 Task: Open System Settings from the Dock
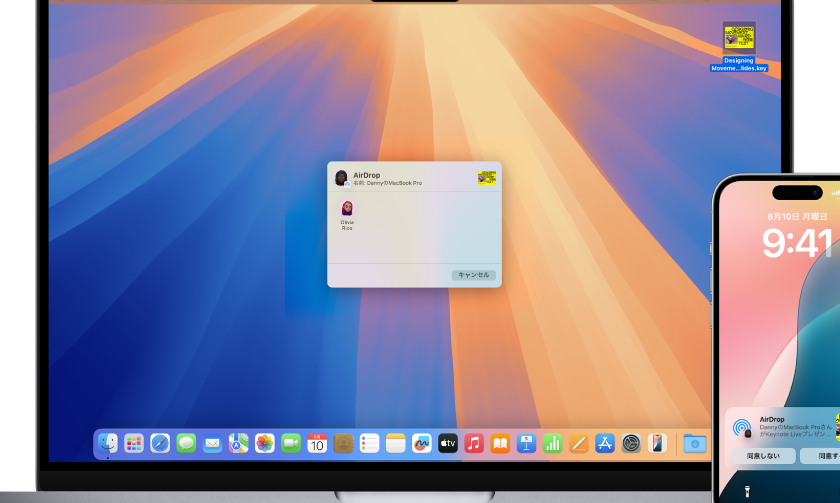pos(631,443)
